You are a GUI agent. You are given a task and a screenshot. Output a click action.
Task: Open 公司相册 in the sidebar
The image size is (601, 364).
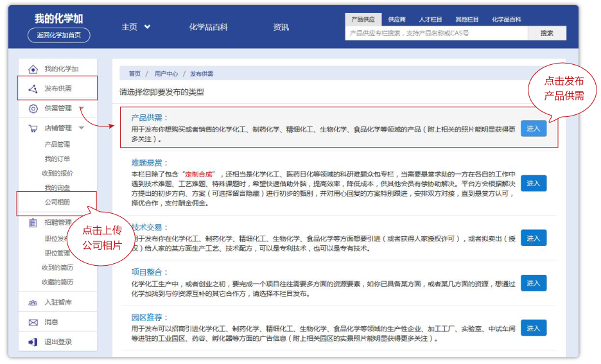coord(57,202)
